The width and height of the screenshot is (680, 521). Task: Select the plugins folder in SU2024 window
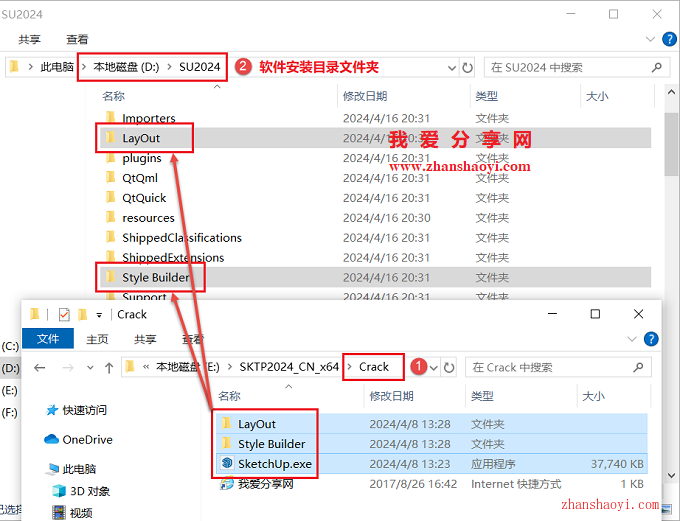141,158
